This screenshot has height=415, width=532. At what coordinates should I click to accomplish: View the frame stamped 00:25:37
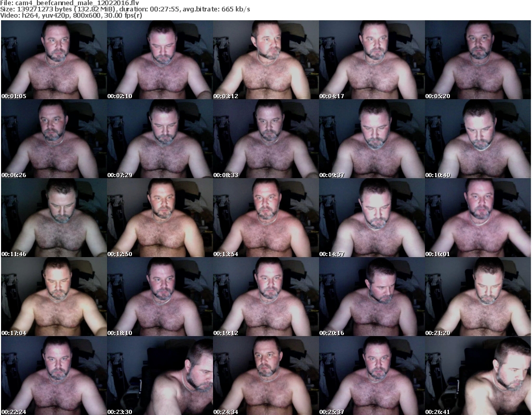pyautogui.click(x=372, y=376)
